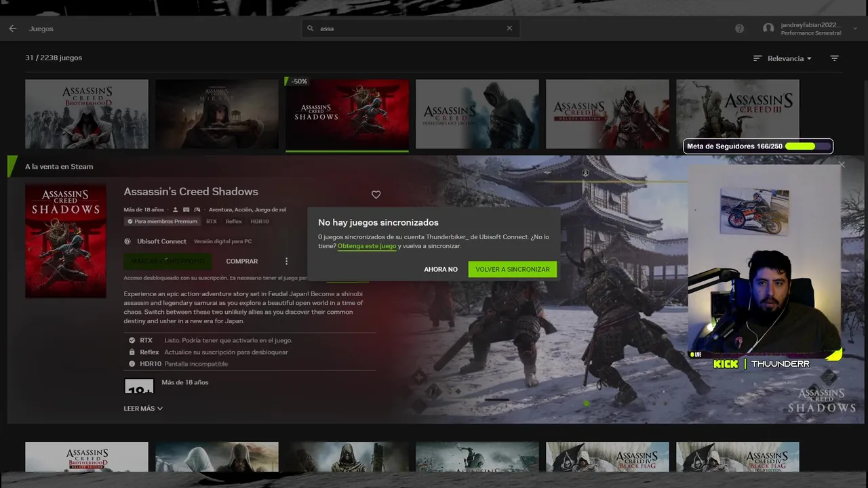Click the RTX ready checkmark icon

[x=132, y=340]
